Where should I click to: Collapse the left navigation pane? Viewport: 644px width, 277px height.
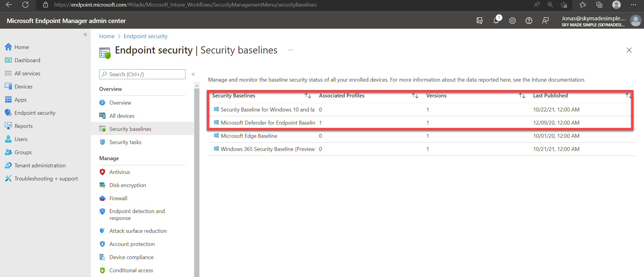[85, 34]
